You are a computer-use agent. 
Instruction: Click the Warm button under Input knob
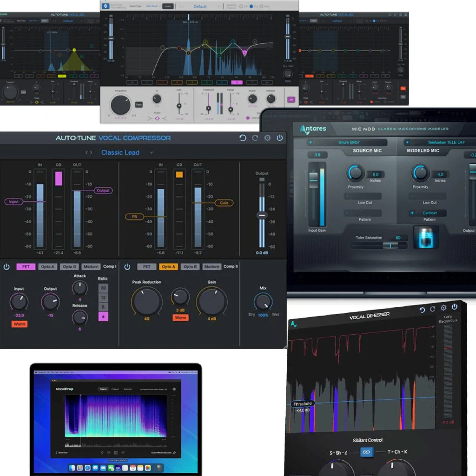(x=20, y=324)
